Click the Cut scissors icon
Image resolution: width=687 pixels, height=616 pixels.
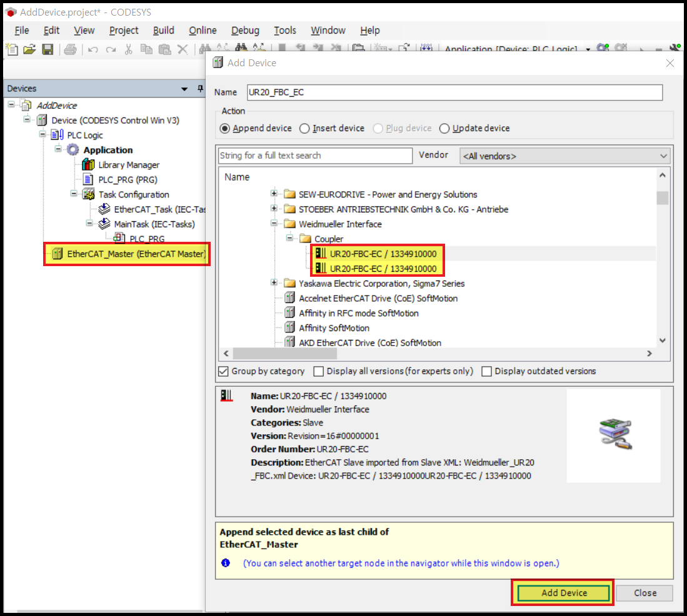click(x=128, y=49)
